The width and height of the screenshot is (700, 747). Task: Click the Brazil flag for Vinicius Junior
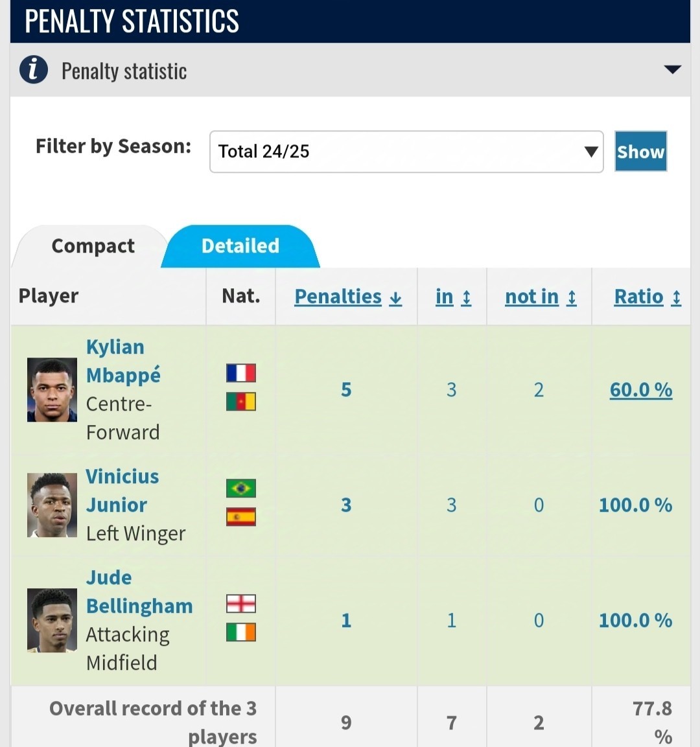pyautogui.click(x=241, y=488)
